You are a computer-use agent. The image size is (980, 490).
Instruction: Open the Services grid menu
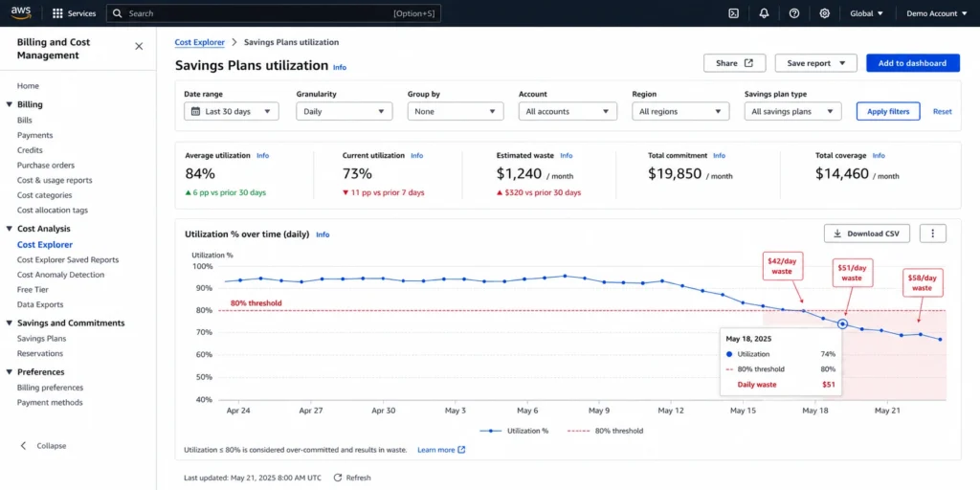coord(75,13)
